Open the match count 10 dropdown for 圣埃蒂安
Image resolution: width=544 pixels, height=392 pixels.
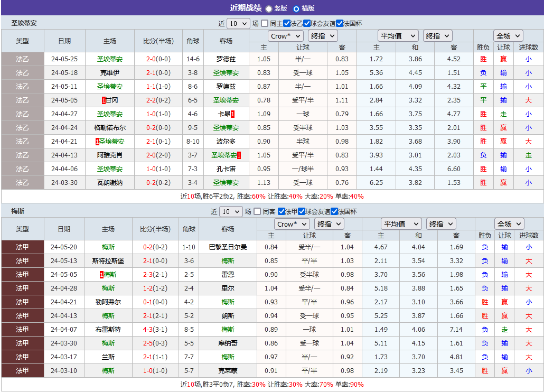pos(238,23)
